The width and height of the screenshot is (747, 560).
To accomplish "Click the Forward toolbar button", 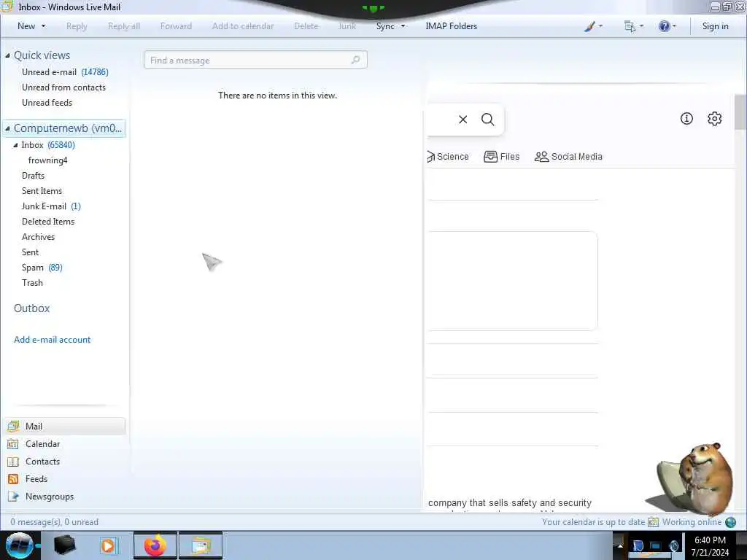I will coord(177,26).
